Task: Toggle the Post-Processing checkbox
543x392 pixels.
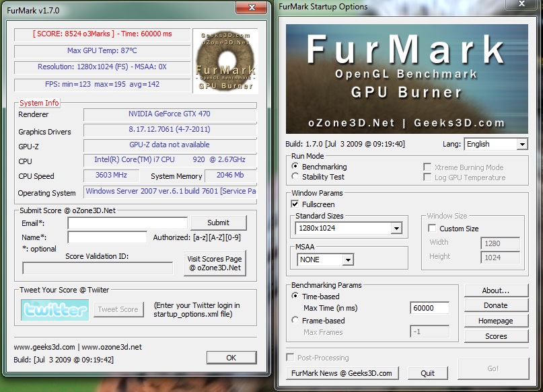Action: tap(290, 357)
